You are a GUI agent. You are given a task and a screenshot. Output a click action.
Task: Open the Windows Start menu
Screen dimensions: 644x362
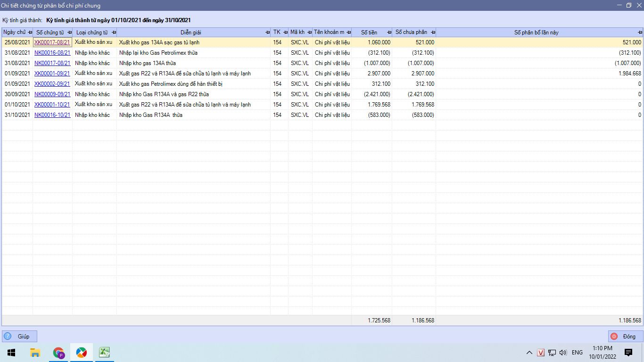pos(11,352)
